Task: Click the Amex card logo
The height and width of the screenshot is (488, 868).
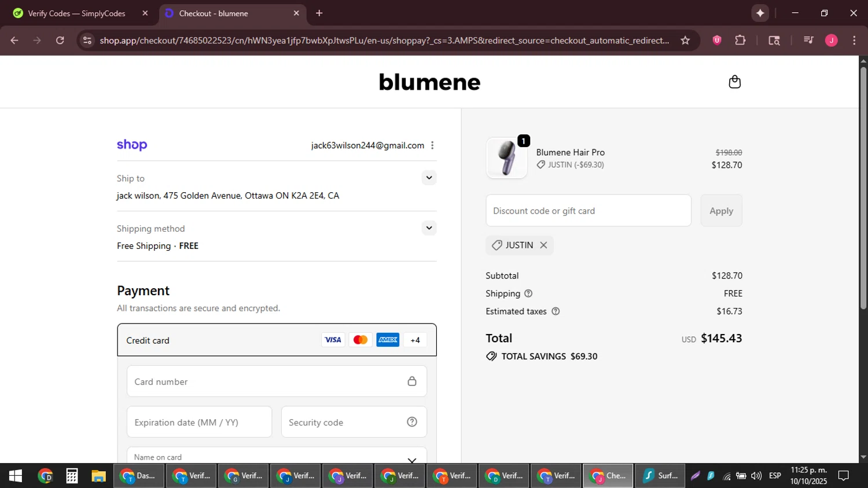Action: tap(388, 340)
